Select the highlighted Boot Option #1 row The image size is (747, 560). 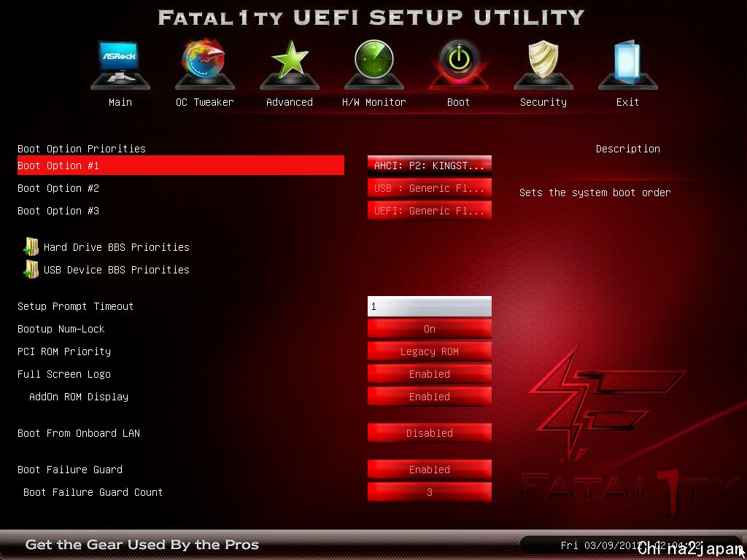[x=181, y=166]
